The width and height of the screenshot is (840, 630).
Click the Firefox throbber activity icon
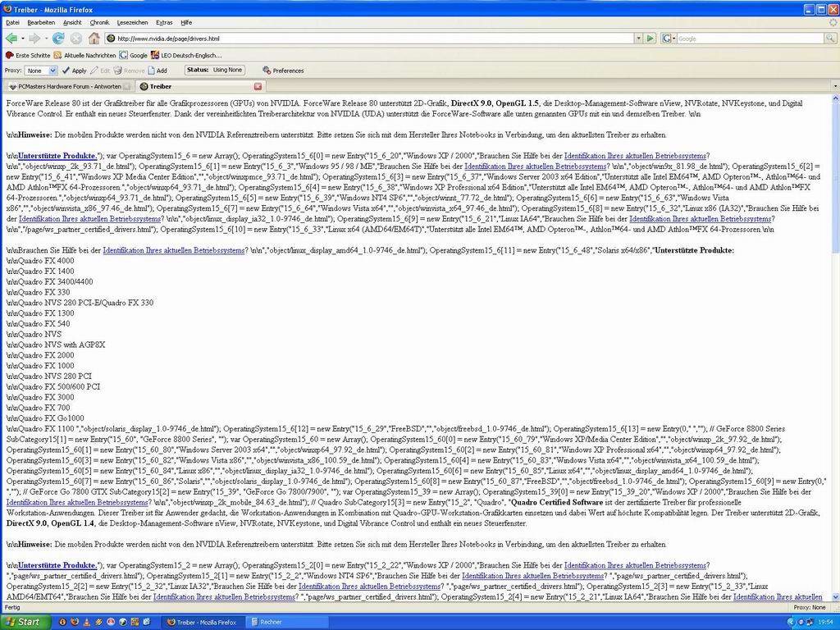point(833,22)
